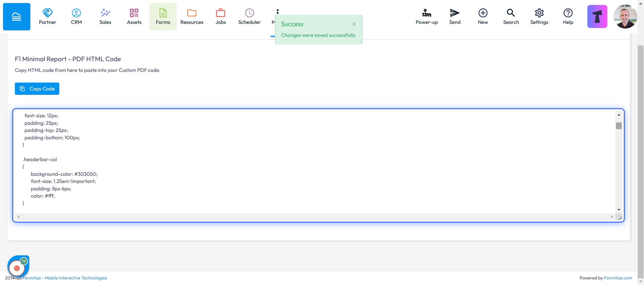Image resolution: width=644 pixels, height=285 pixels.
Task: Open the Sales module
Action: coord(105,16)
